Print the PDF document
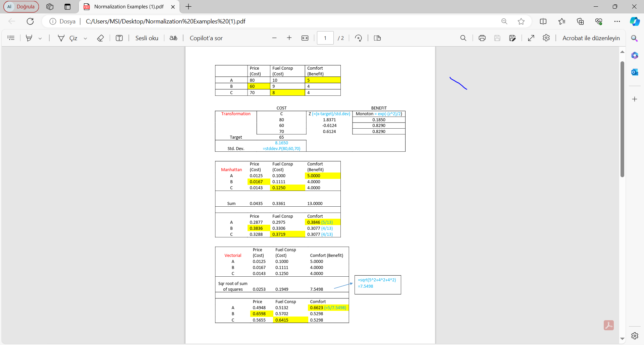Screen dimensions: 644x345 click(482, 38)
